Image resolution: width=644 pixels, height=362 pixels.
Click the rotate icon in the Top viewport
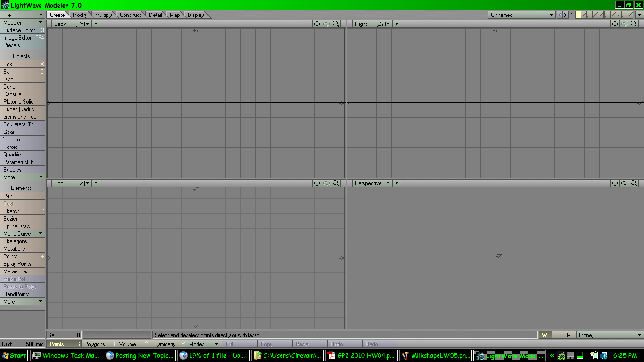pos(326,183)
